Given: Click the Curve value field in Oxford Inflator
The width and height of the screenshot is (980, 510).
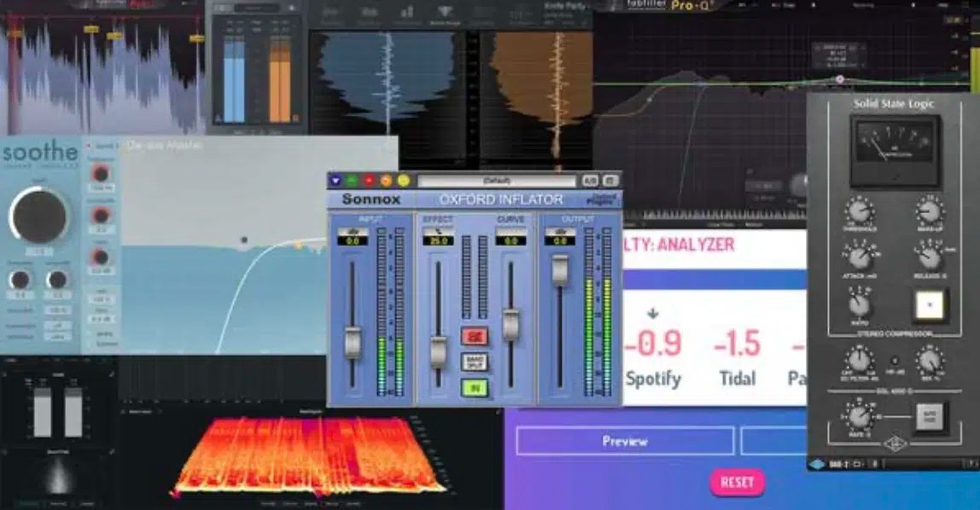Looking at the screenshot, I should [x=510, y=241].
